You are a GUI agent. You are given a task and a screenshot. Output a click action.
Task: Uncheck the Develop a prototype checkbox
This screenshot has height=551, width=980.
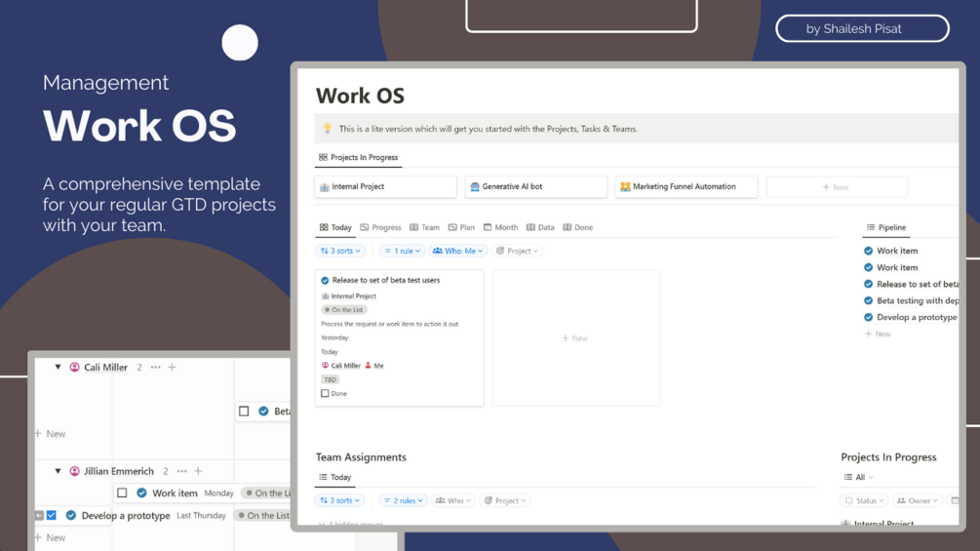point(52,515)
